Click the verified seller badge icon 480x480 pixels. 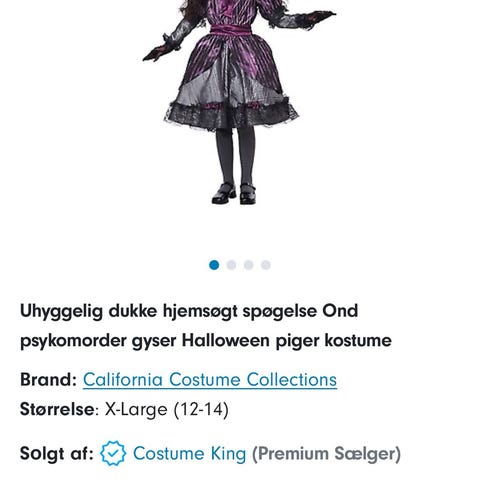point(113,453)
